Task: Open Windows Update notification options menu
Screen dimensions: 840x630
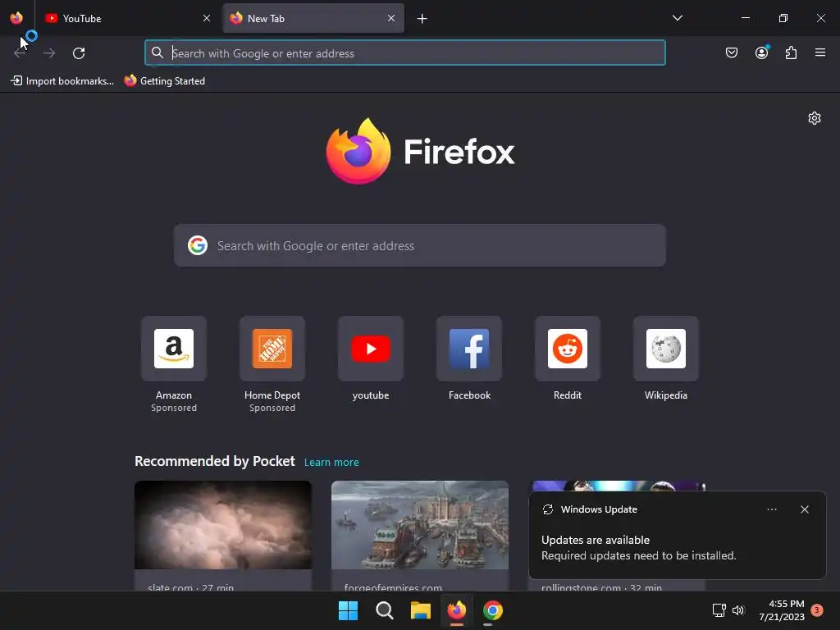Action: pos(771,509)
